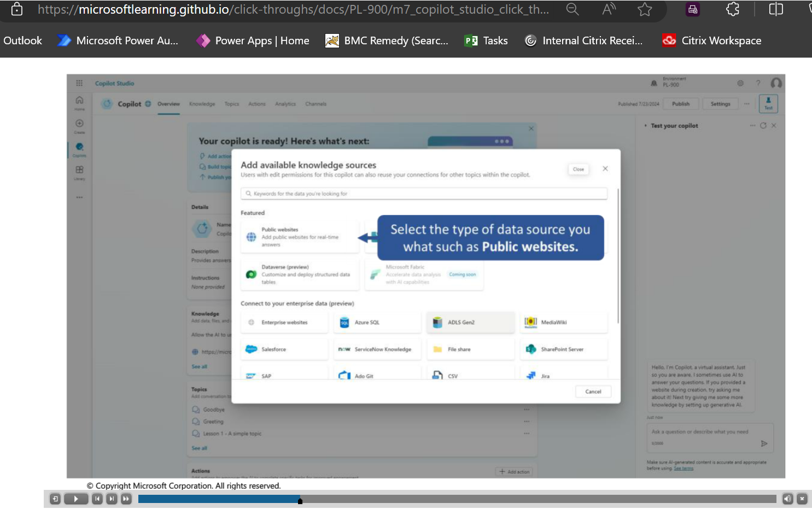Open the user profile avatar
This screenshot has width=812, height=509.
point(776,83)
